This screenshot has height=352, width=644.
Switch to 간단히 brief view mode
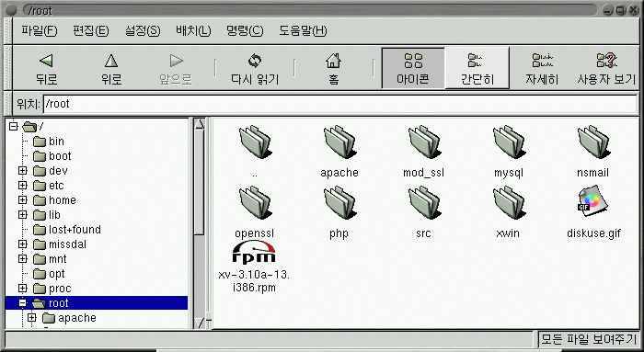[x=477, y=68]
